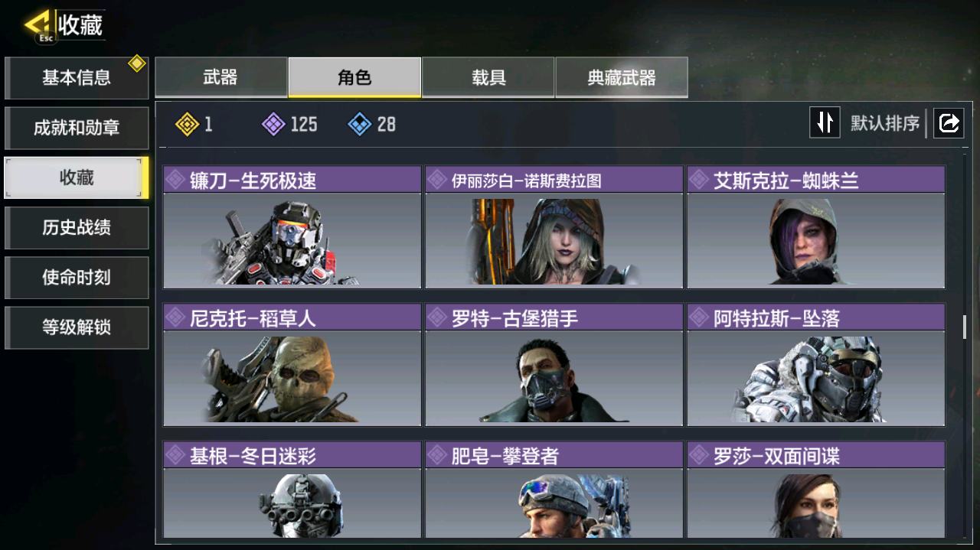The height and width of the screenshot is (550, 980).
Task: Open the 典藏武器 tab
Action: [622, 77]
